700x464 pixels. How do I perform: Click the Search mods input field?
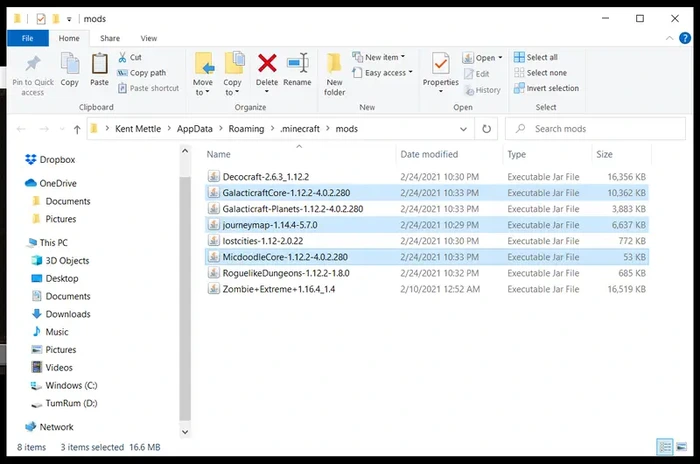[596, 129]
